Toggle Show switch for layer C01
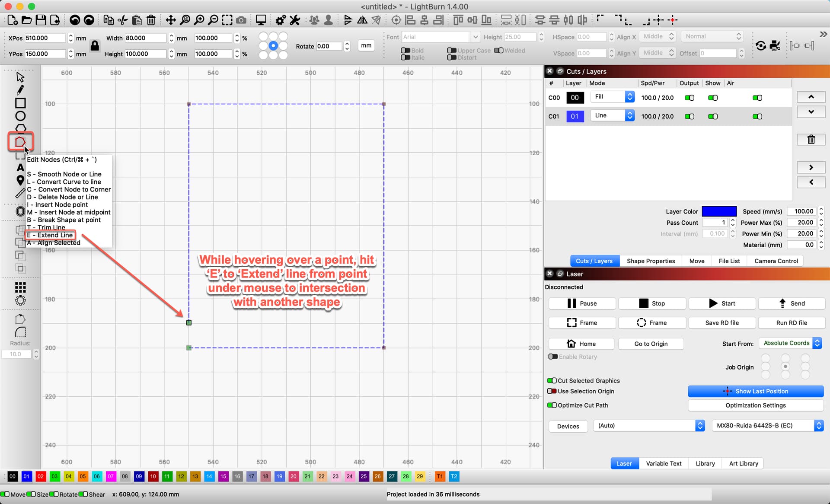This screenshot has width=830, height=504. click(712, 116)
